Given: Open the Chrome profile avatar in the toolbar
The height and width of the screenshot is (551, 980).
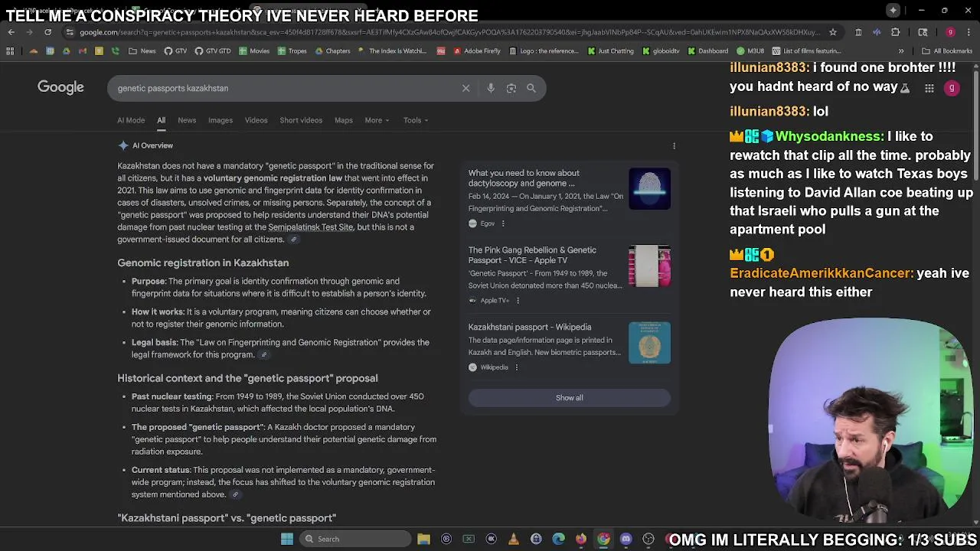Looking at the screenshot, I should (950, 32).
